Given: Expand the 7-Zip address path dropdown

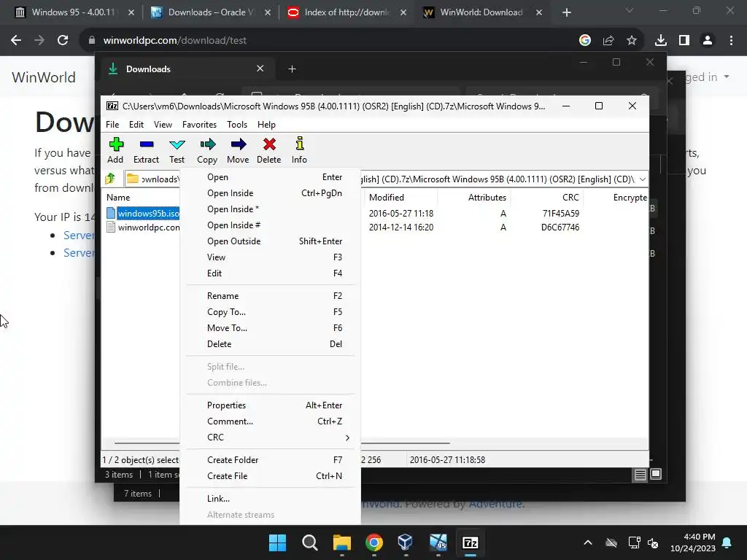Looking at the screenshot, I should click(642, 179).
